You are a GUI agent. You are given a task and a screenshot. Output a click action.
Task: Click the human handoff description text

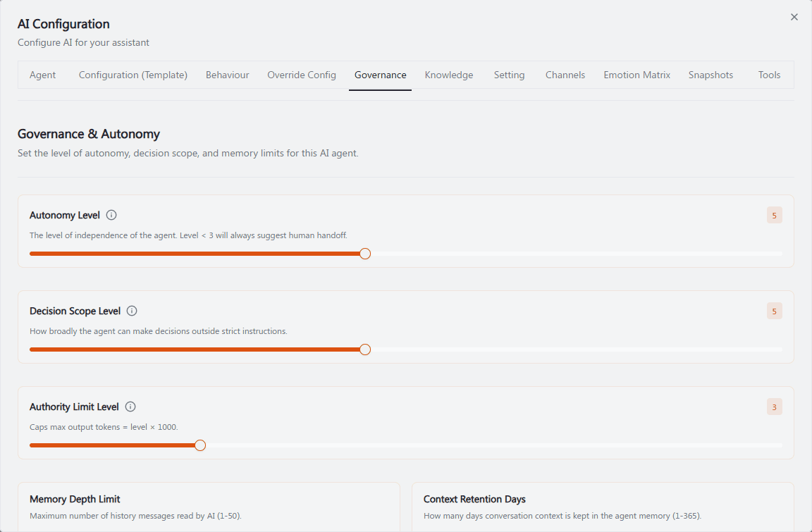point(188,235)
